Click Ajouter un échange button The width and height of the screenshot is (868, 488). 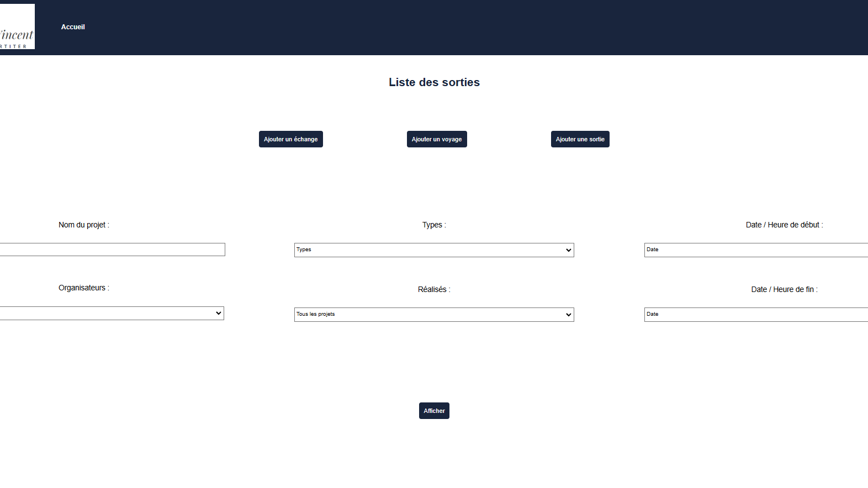pos(290,139)
